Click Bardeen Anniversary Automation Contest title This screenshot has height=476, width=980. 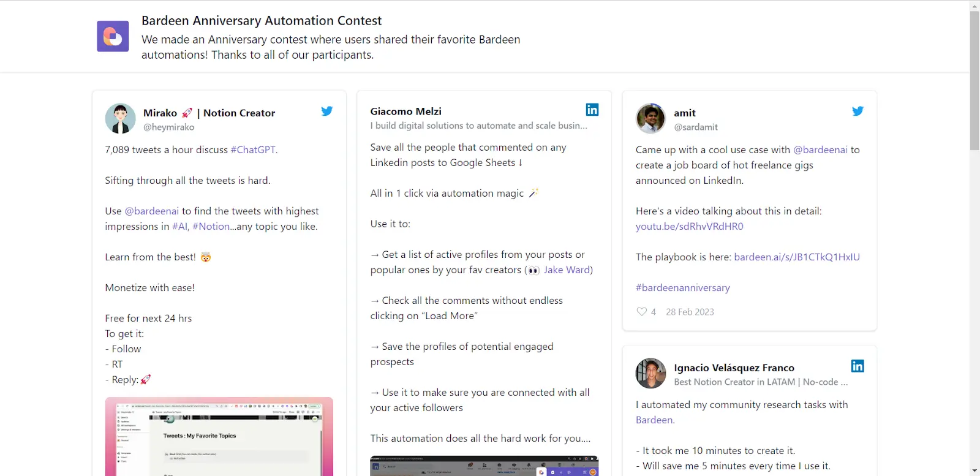[262, 21]
